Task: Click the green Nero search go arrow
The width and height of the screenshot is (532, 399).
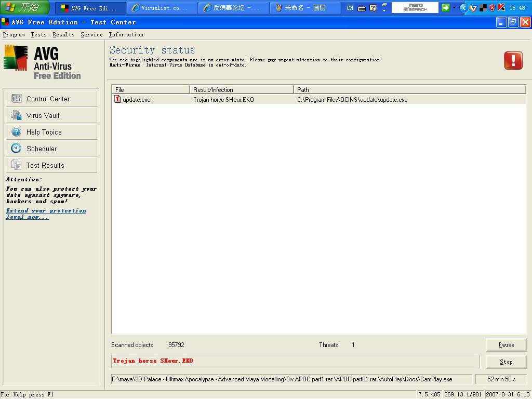Action: 445,8
